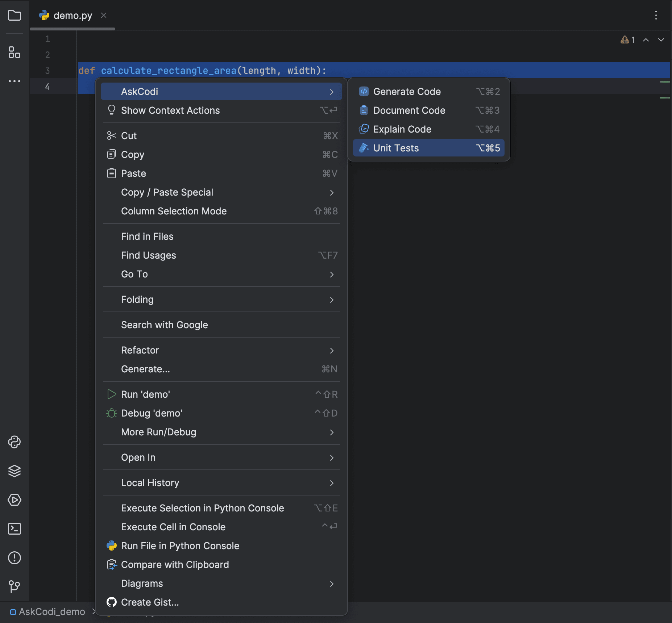Click the Copy icon in context menu
This screenshot has height=623, width=672.
tap(112, 155)
